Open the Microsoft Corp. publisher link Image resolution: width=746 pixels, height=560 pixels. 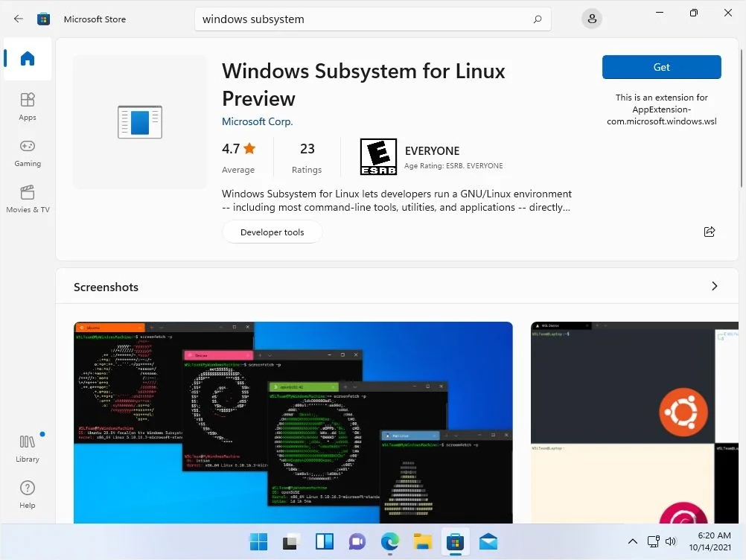pyautogui.click(x=258, y=122)
